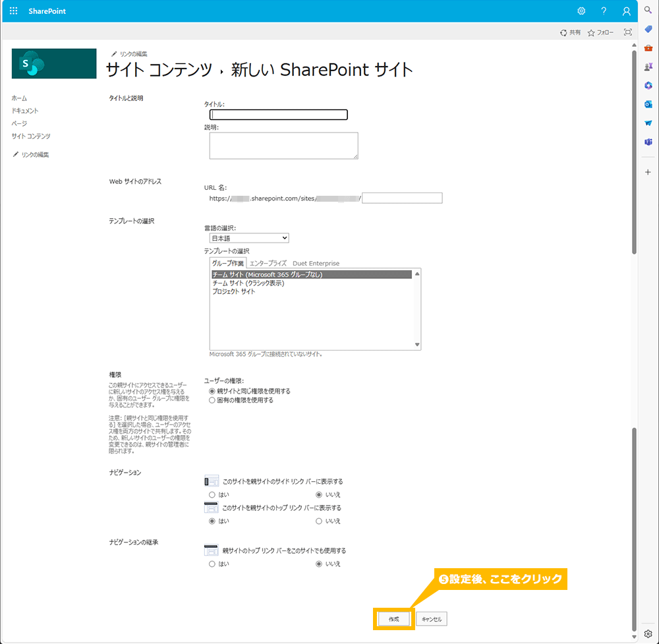This screenshot has width=659, height=644.
Task: Toggle the focus content mode icon
Action: coord(628,32)
